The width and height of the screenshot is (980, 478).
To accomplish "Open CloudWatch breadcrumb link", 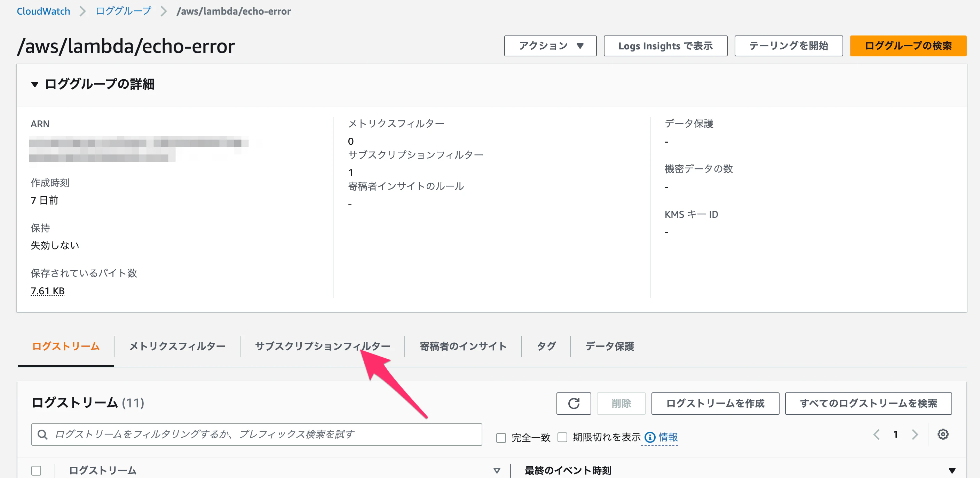I will [x=44, y=11].
